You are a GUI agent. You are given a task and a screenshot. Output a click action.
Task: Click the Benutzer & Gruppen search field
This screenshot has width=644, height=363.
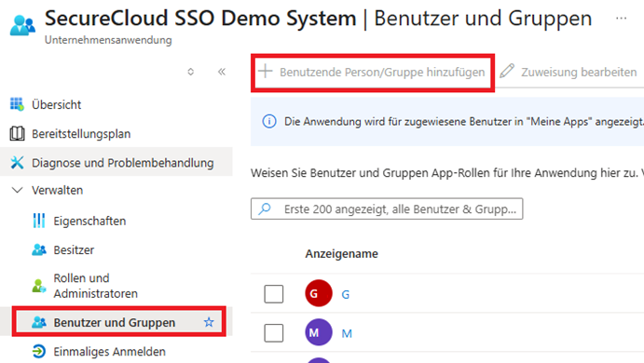[x=387, y=208]
